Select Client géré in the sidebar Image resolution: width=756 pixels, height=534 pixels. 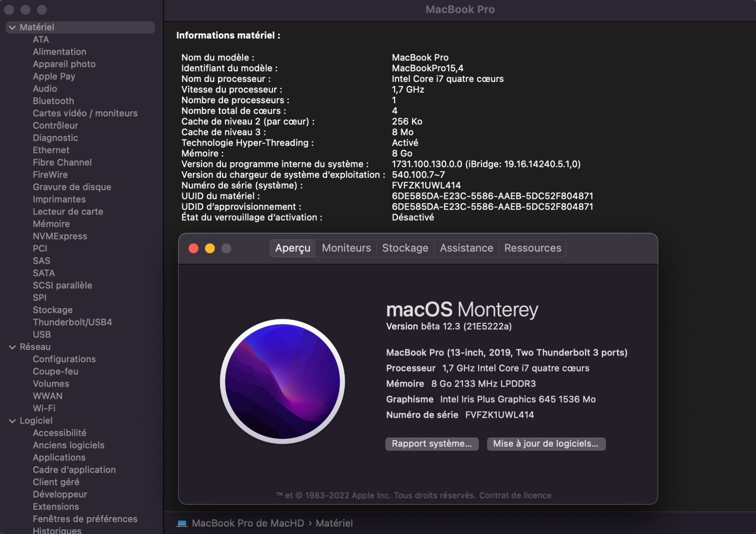coord(56,482)
